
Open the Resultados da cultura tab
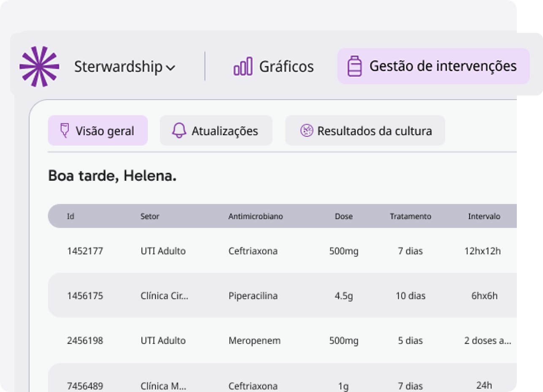374,131
